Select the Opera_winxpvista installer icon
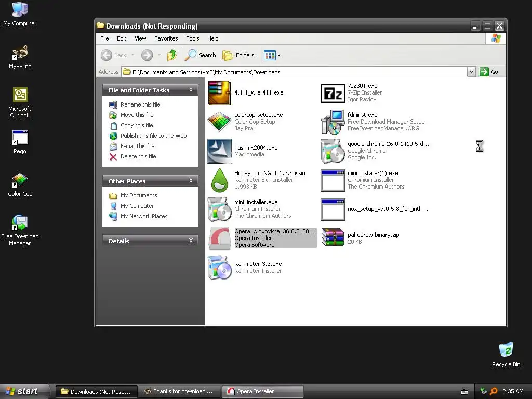The width and height of the screenshot is (532, 399). [x=220, y=238]
